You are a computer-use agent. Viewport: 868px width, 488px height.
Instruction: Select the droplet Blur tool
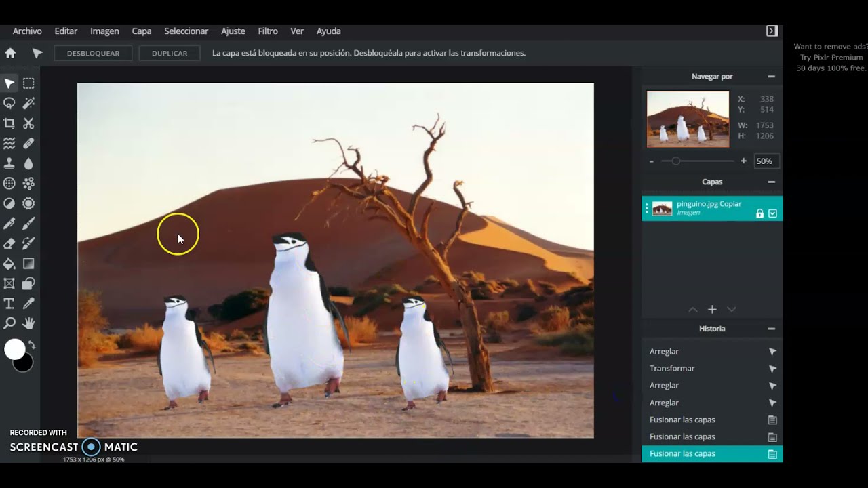[28, 163]
